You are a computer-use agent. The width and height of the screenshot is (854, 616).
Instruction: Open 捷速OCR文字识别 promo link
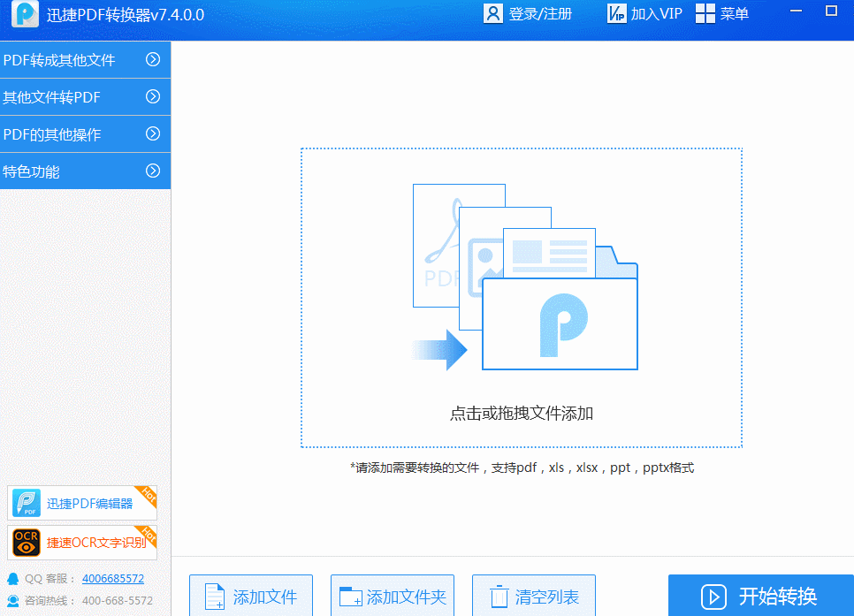tap(95, 543)
